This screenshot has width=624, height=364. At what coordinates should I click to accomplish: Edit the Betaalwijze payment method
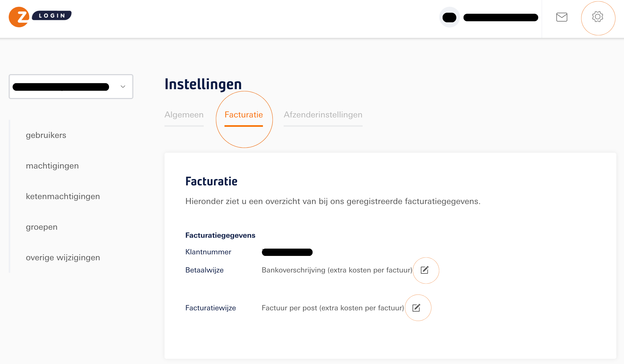424,270
